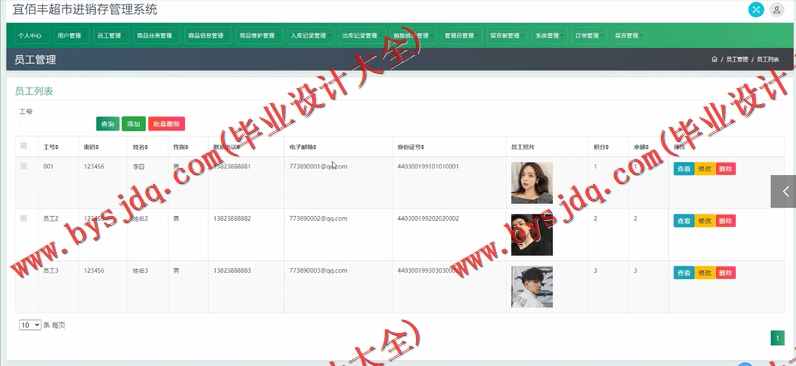Select the checkbox for 员工2 row

point(23,218)
